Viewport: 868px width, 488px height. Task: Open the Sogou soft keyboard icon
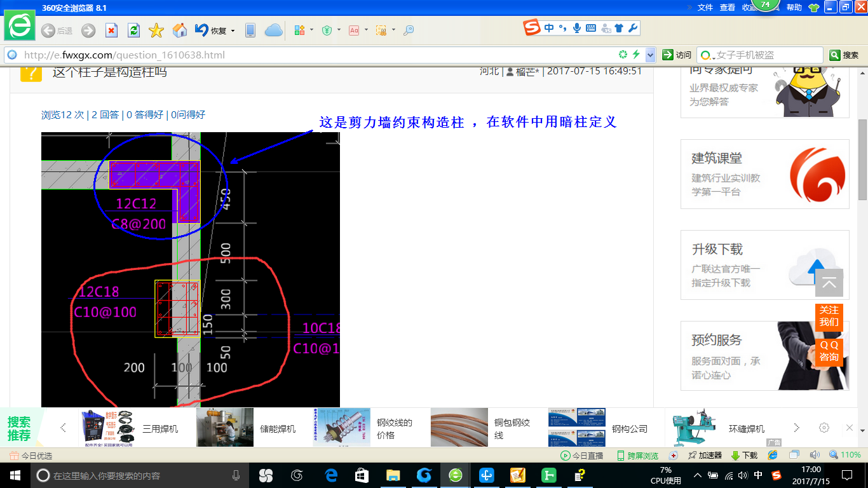(591, 28)
